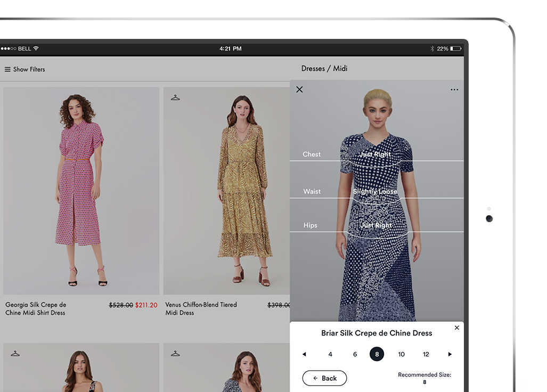Click the 3D avatar model's face

(378, 114)
